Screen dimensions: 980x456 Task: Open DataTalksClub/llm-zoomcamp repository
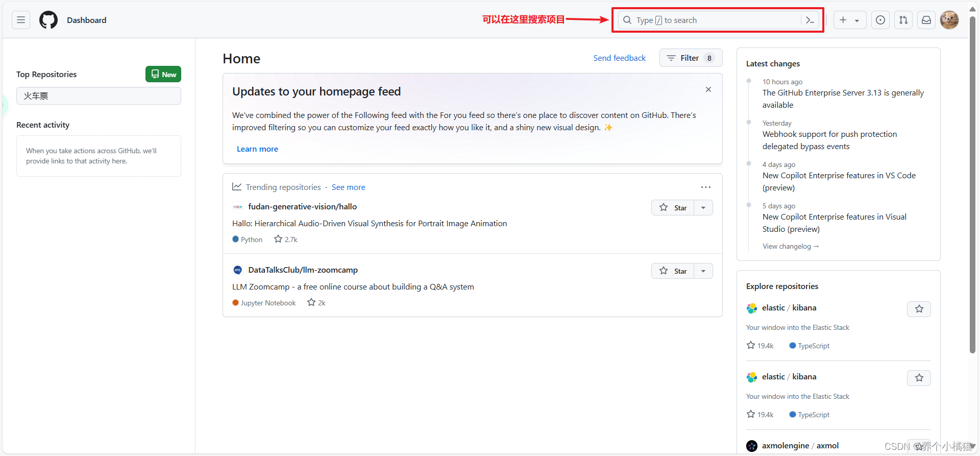(x=303, y=270)
